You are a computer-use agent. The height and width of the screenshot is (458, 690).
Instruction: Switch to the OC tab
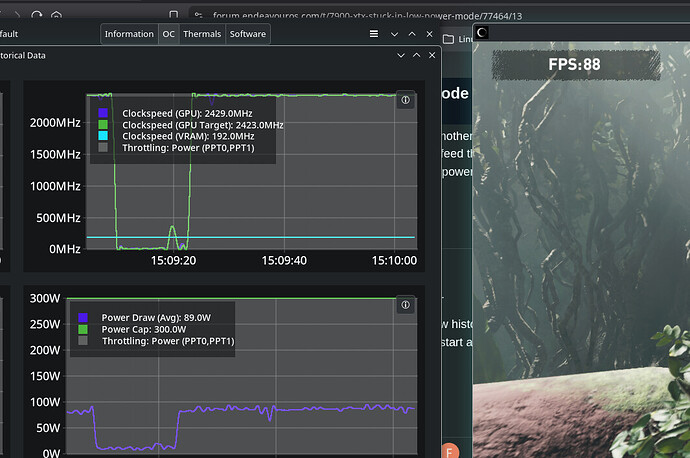click(x=169, y=34)
